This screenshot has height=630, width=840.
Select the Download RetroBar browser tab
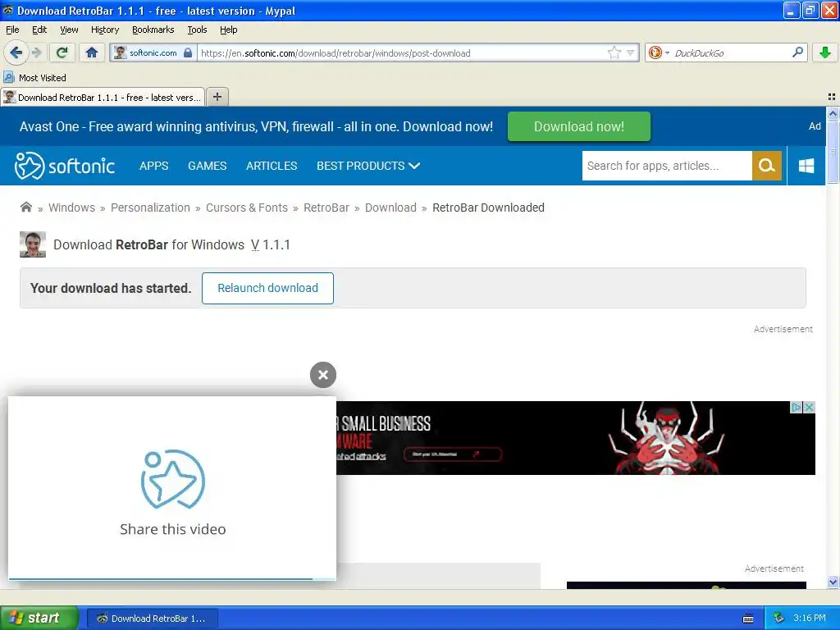[x=103, y=97]
